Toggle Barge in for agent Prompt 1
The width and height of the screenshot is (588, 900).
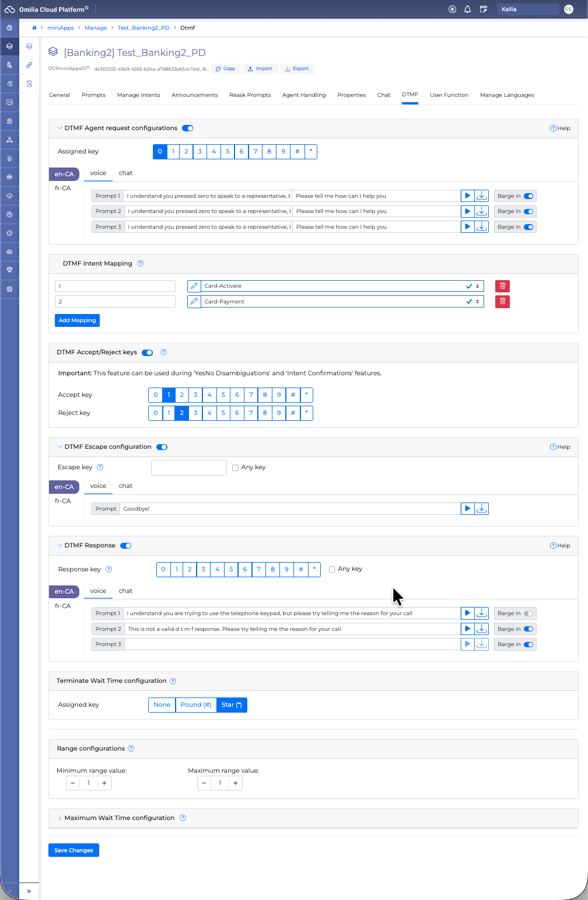click(x=528, y=196)
